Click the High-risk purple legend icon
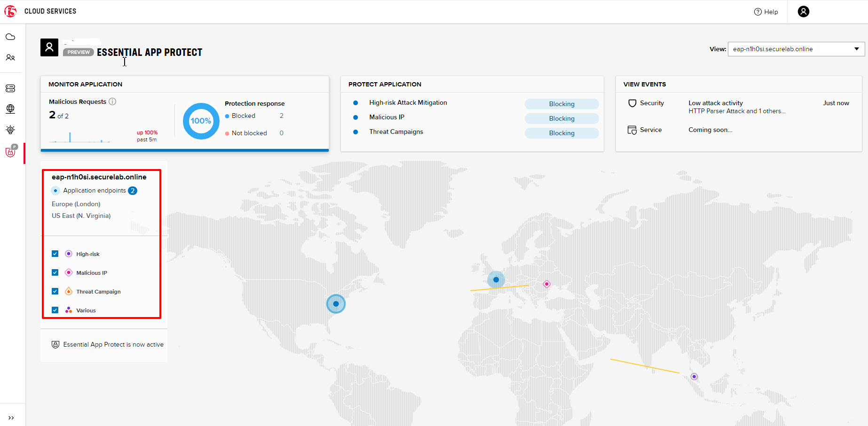Image resolution: width=868 pixels, height=426 pixels. pos(69,254)
